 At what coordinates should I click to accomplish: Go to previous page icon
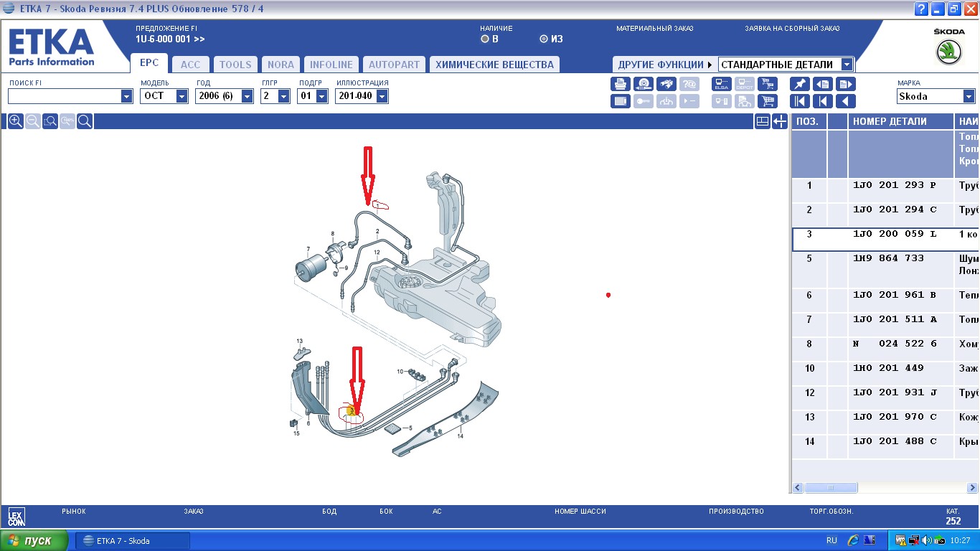tap(823, 84)
